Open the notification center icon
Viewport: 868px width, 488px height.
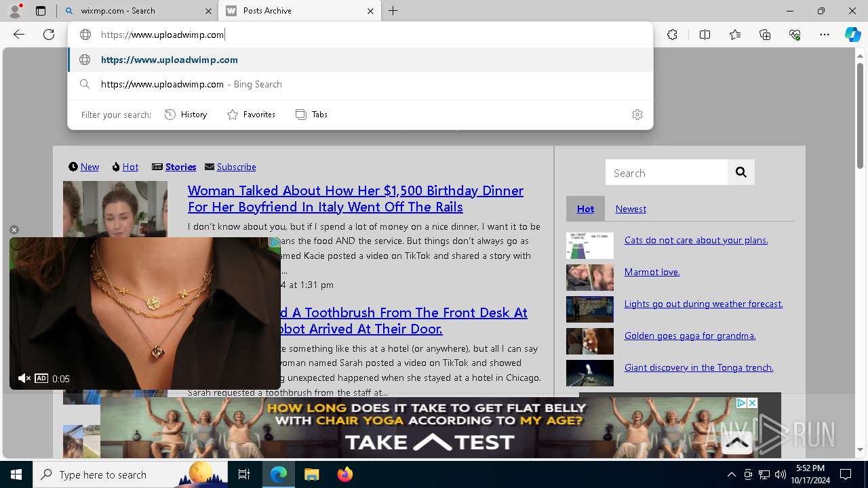click(846, 474)
